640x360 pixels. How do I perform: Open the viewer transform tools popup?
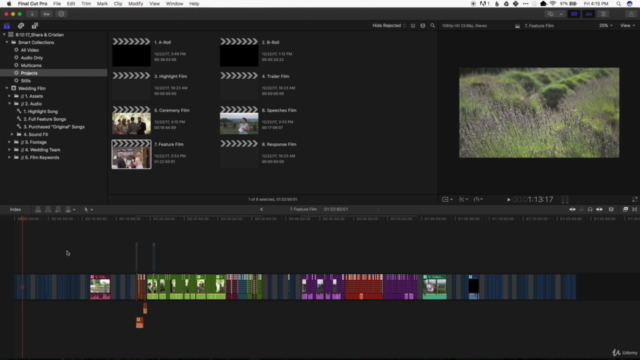(448, 200)
